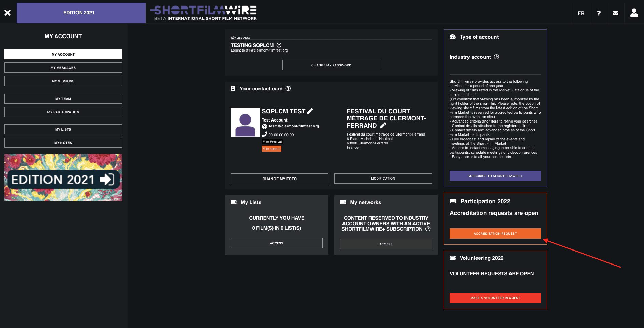Close the sidebar with the X icon
This screenshot has height=328, width=644.
click(x=8, y=13)
